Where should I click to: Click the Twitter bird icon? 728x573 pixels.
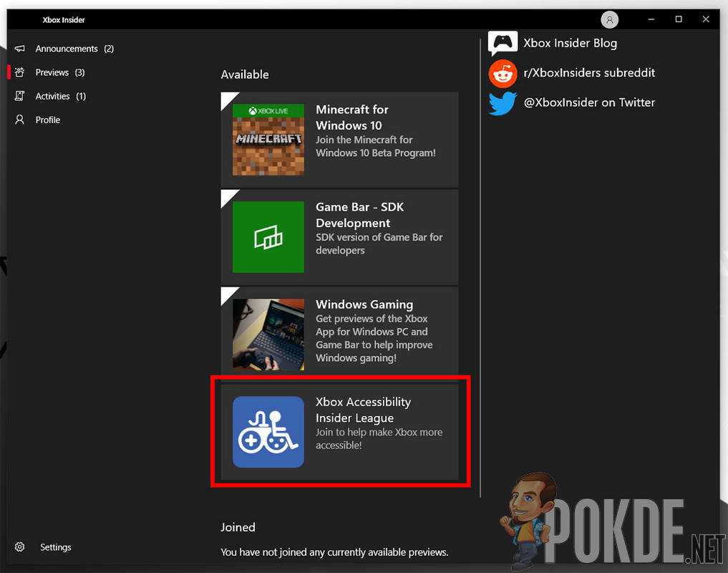click(503, 102)
